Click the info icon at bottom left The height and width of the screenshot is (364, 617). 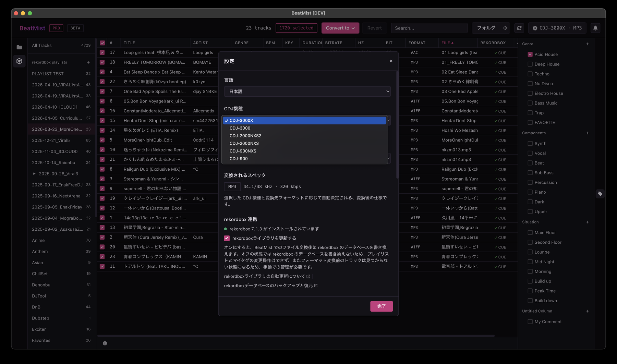(x=105, y=343)
